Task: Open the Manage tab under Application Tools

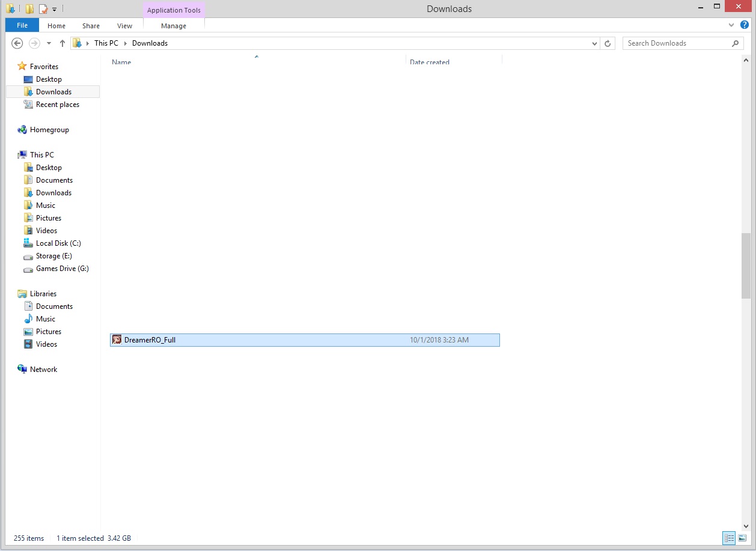Action: click(174, 26)
